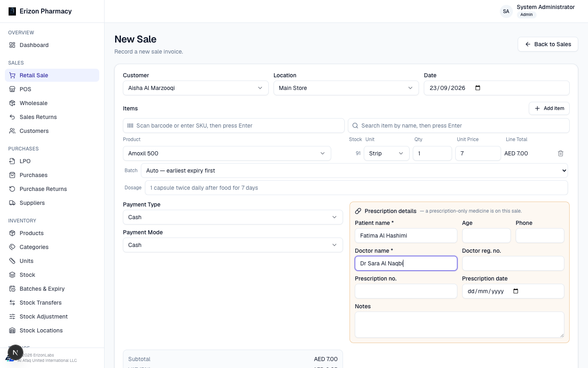This screenshot has width=588, height=368.
Task: Click the Wholesale box icon
Action: (x=12, y=103)
